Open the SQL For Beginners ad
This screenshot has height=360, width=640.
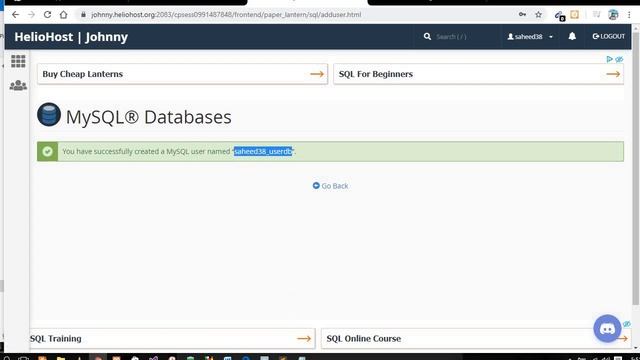(x=478, y=74)
